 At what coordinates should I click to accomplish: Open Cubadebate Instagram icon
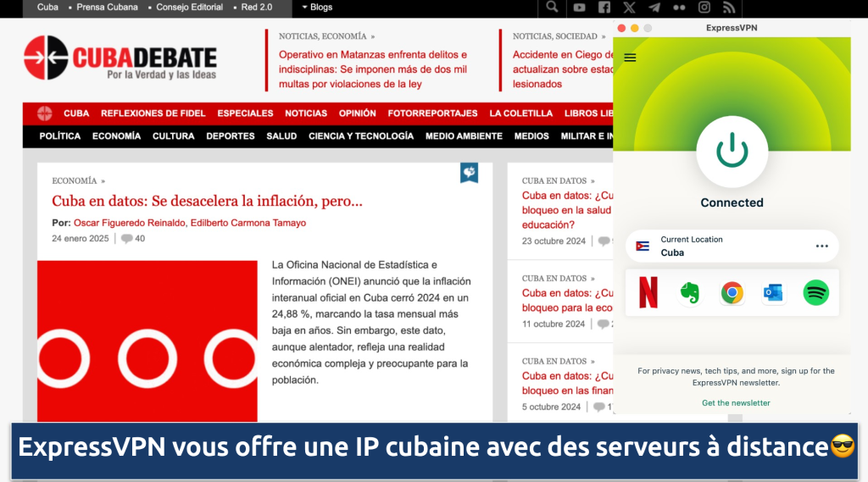tap(704, 7)
